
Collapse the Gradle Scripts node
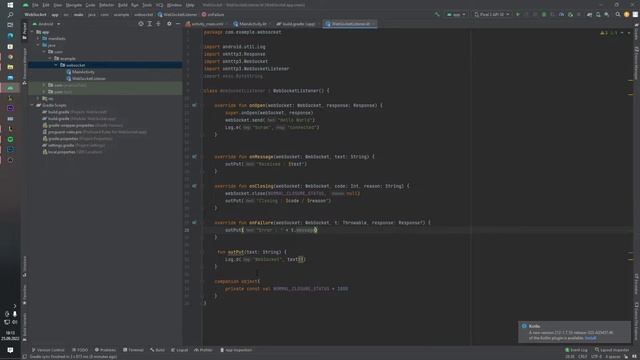coord(32,105)
